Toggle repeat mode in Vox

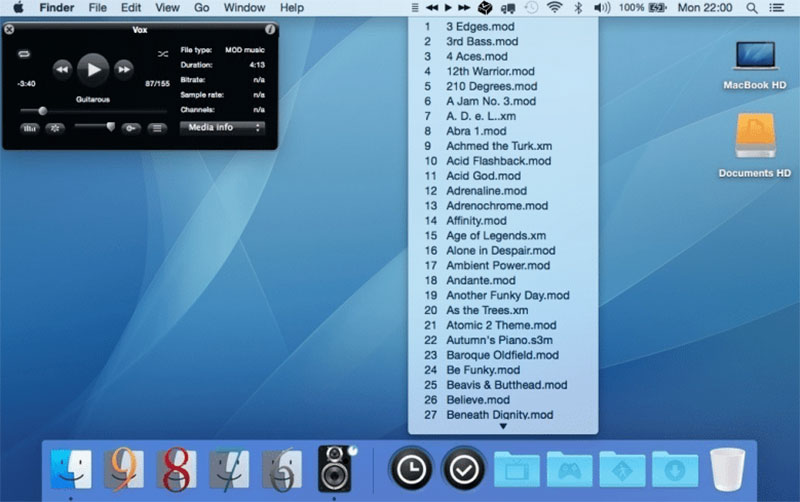tap(24, 54)
